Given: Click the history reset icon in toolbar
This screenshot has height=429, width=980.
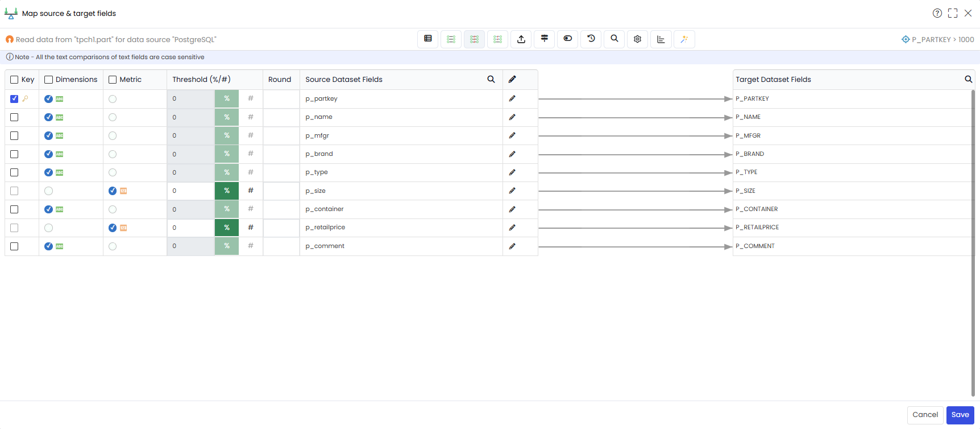Looking at the screenshot, I should pyautogui.click(x=591, y=39).
